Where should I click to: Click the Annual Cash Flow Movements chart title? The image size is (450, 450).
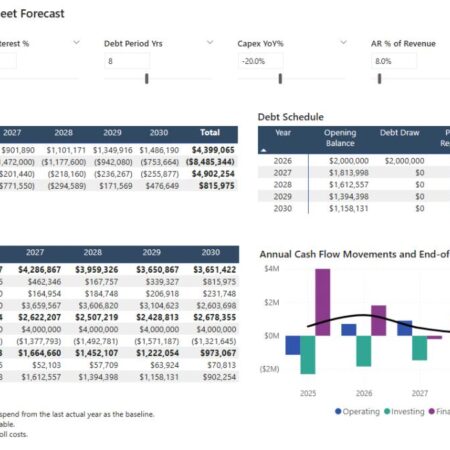tap(355, 254)
